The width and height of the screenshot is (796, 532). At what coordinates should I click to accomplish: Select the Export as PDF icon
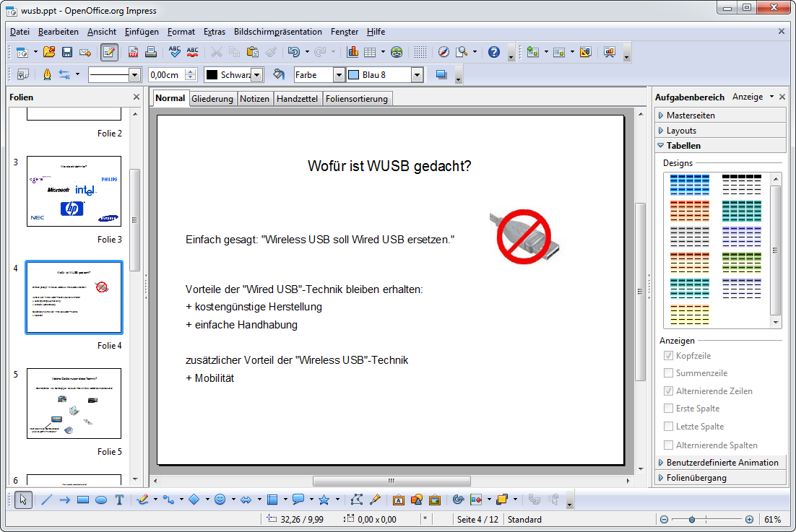coord(132,51)
